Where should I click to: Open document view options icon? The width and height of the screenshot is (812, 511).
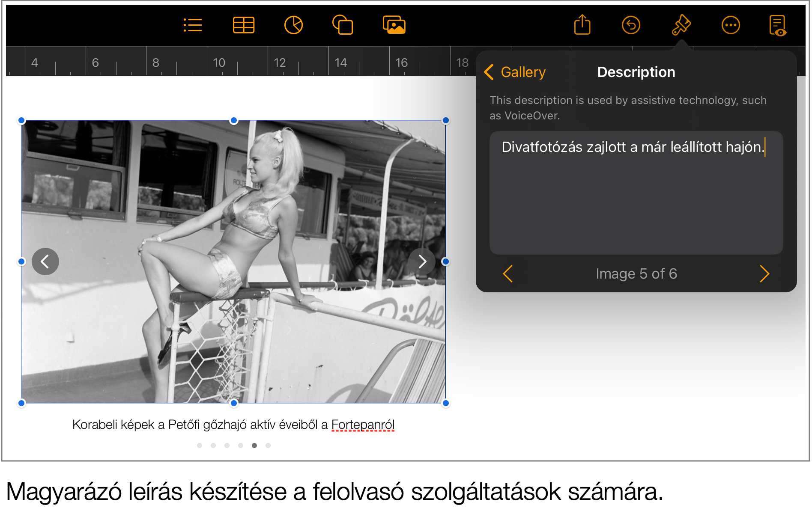coord(778,26)
